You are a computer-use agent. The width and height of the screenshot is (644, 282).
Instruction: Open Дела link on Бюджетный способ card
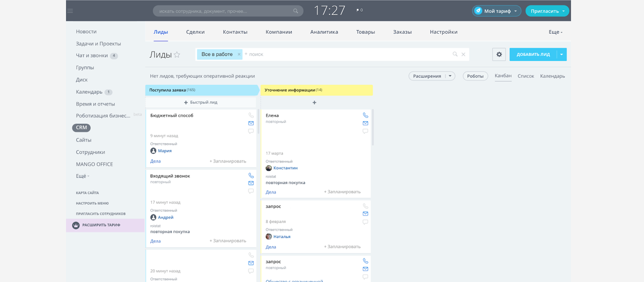point(156,161)
